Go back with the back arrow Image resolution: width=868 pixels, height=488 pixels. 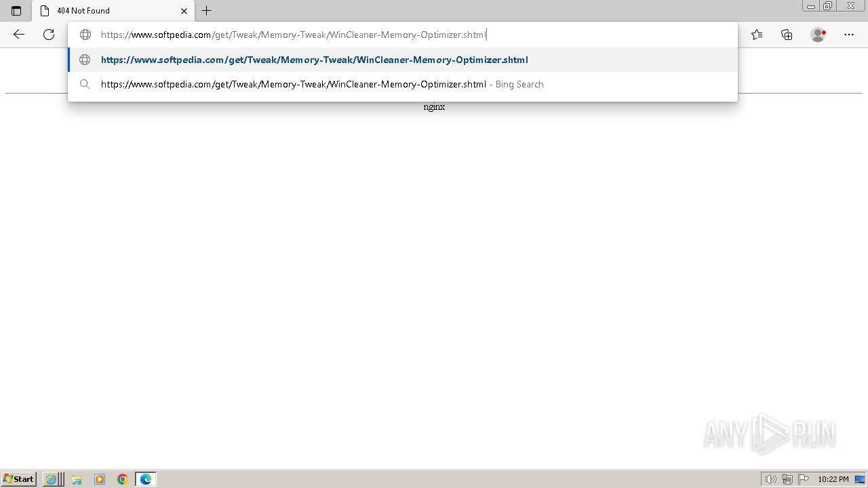pyautogui.click(x=19, y=35)
